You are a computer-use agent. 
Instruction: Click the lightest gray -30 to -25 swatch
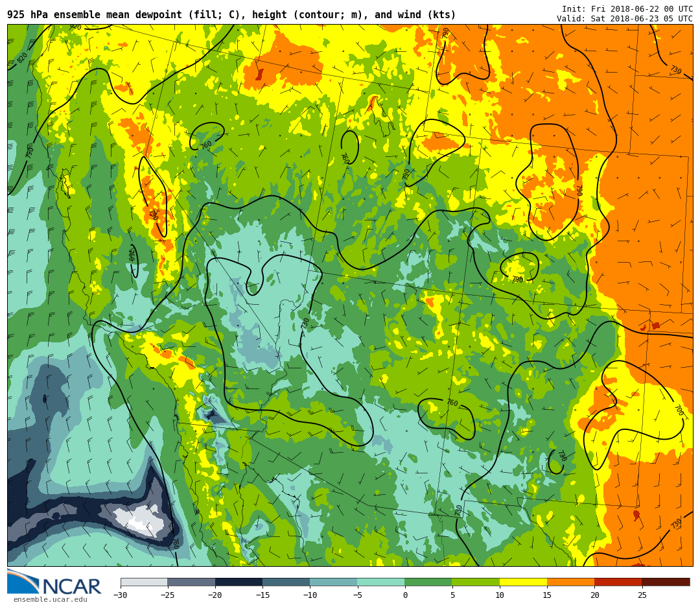(x=144, y=582)
